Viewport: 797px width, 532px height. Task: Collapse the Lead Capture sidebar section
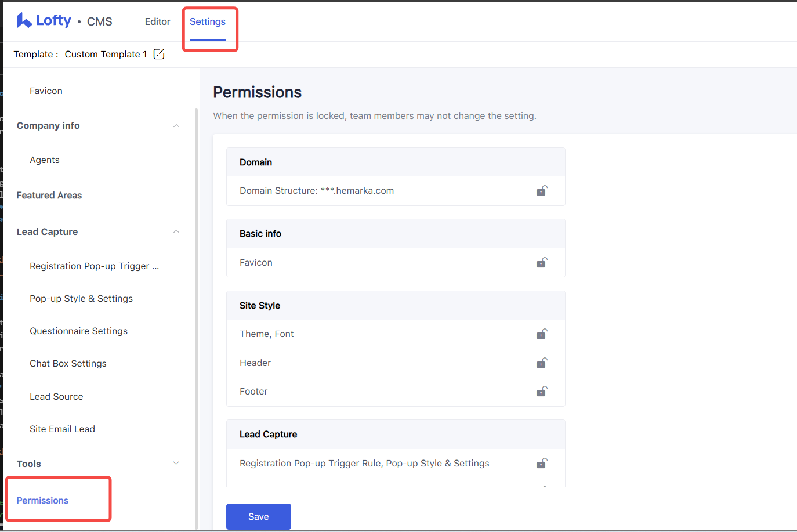176,231
